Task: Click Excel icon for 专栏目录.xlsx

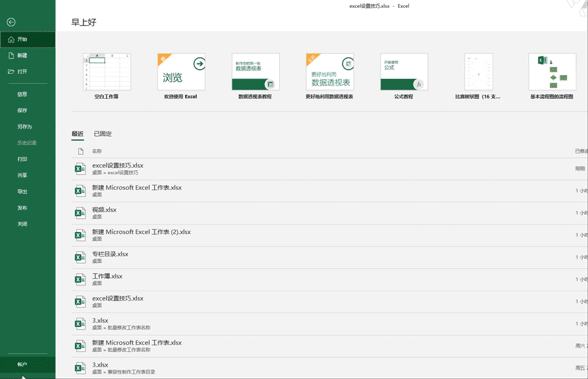Action: [80, 258]
